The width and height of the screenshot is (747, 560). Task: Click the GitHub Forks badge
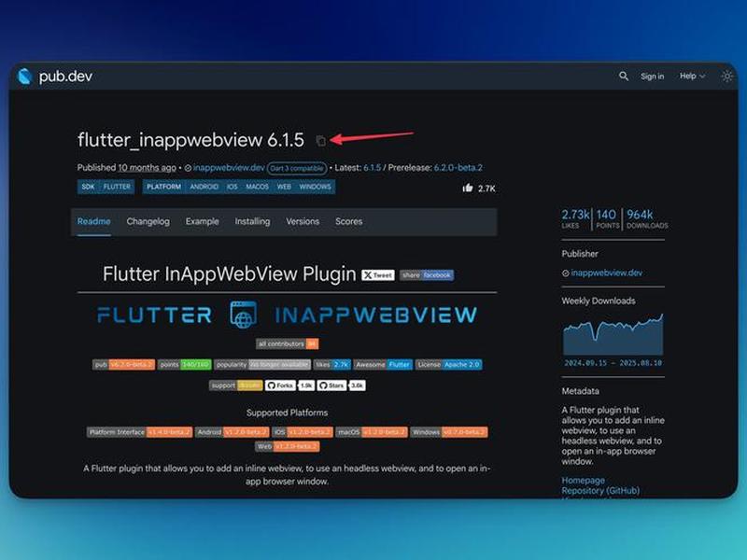point(289,385)
